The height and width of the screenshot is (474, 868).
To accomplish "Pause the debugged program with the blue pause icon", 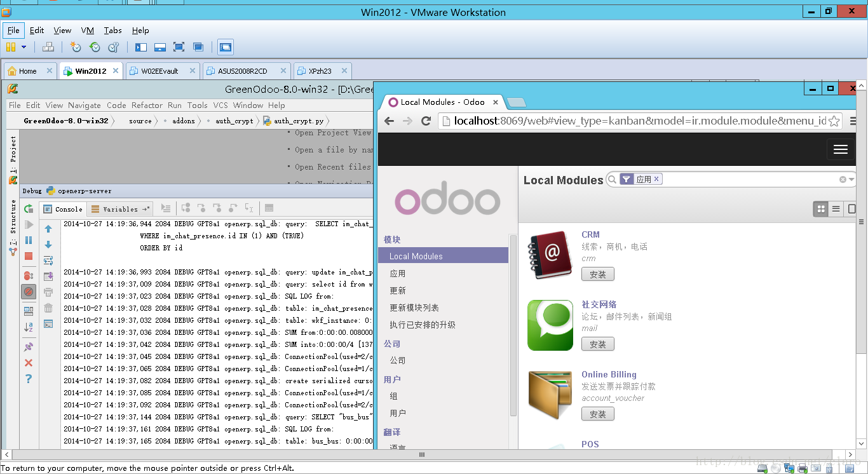I will 29,240.
